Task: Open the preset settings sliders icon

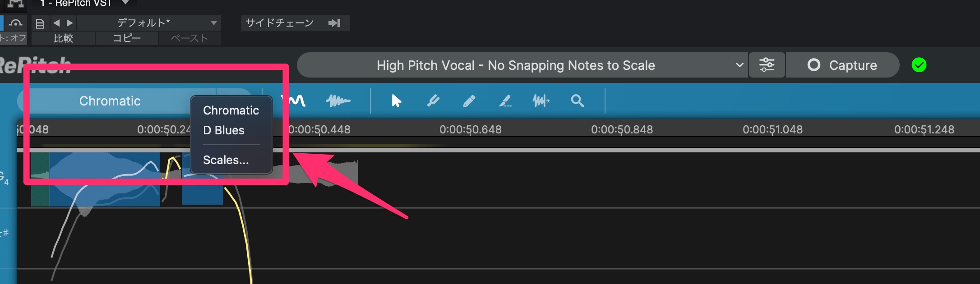Action: click(x=767, y=65)
